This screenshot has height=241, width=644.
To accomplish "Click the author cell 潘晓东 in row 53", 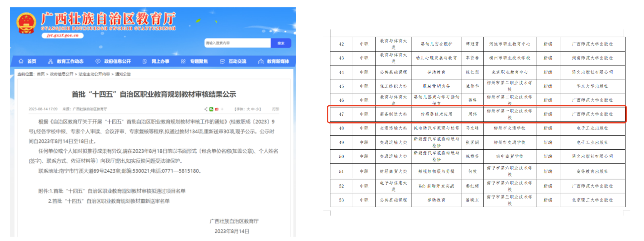I will [472, 200].
